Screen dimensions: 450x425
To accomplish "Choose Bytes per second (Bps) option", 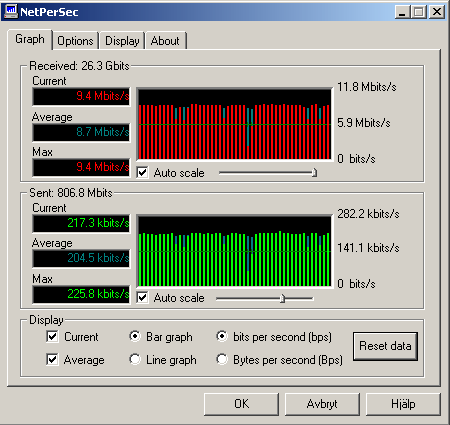I will pyautogui.click(x=222, y=359).
